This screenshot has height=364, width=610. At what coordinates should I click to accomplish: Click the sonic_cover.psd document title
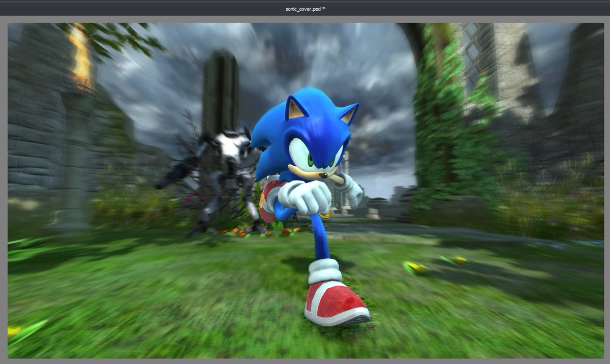pyautogui.click(x=305, y=9)
